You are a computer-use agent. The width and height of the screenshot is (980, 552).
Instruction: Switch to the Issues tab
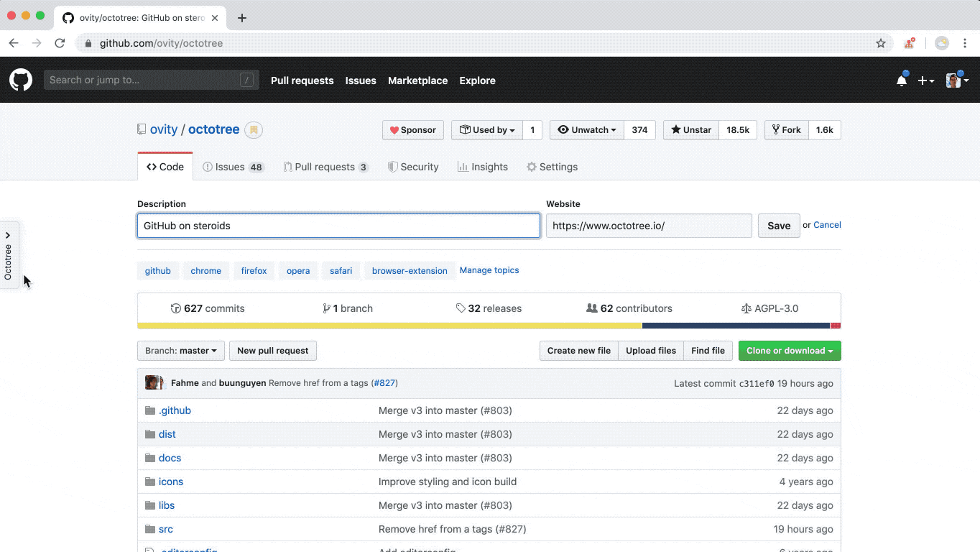click(234, 167)
